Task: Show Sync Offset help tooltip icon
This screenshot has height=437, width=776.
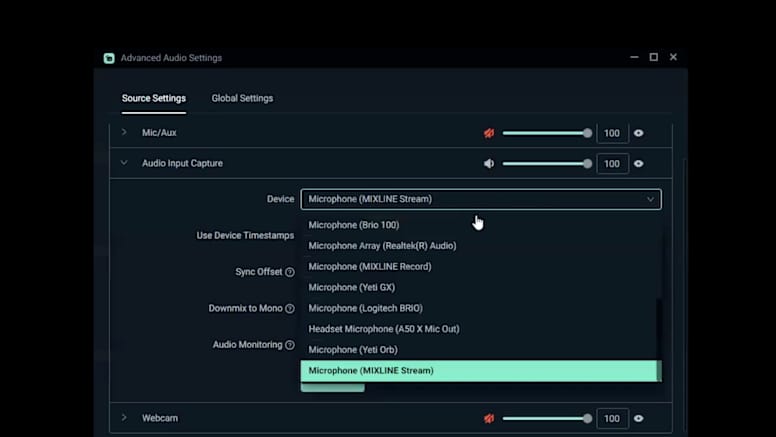Action: pyautogui.click(x=290, y=272)
